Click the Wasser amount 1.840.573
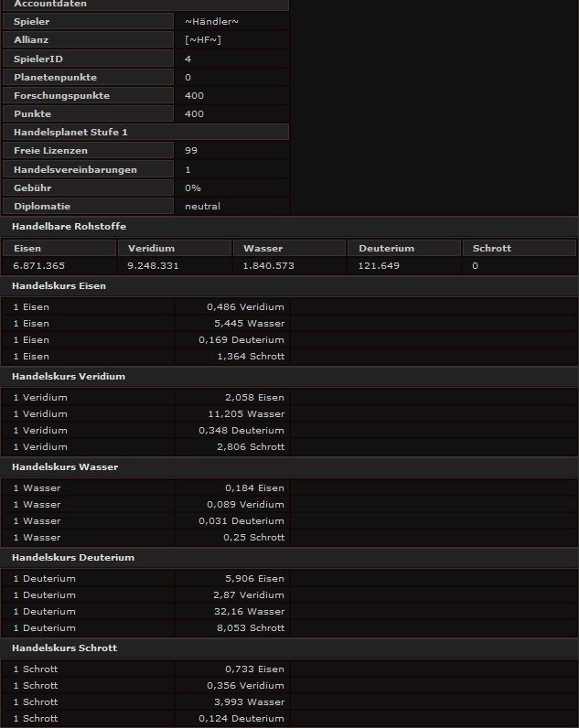The image size is (579, 728). (x=269, y=266)
